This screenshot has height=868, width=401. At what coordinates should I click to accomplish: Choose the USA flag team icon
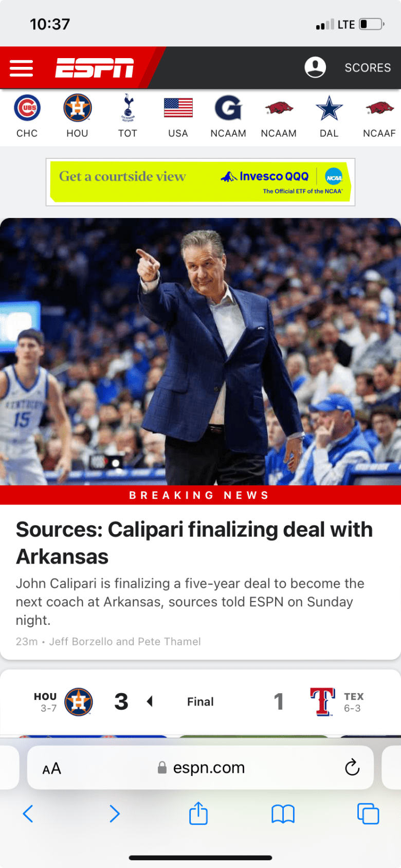[x=178, y=117]
